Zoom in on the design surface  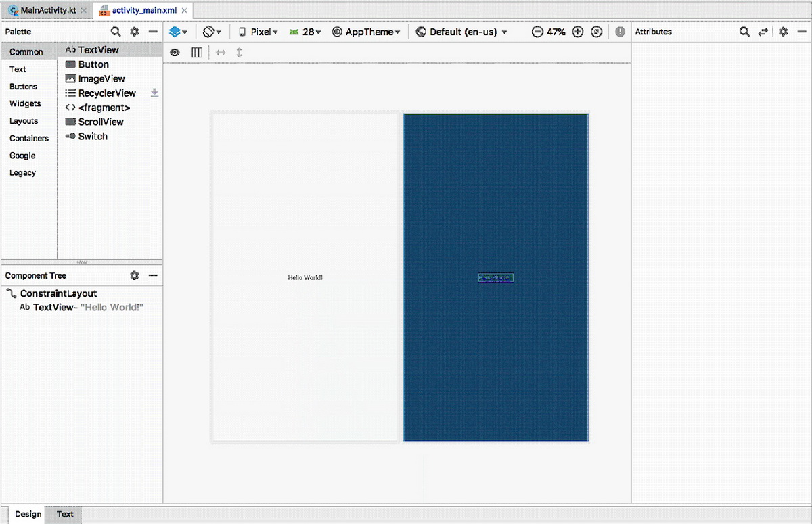click(x=578, y=32)
